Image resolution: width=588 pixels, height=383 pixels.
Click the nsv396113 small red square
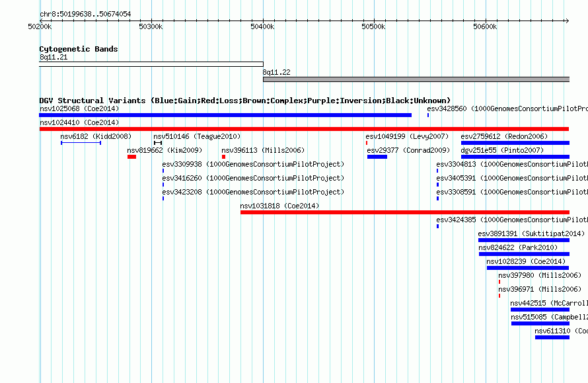click(223, 157)
